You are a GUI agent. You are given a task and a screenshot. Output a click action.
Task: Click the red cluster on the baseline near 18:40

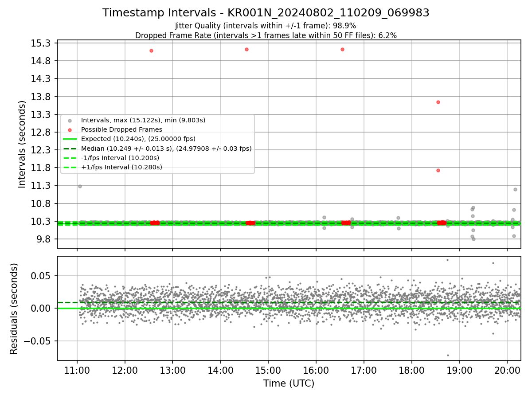442,223
